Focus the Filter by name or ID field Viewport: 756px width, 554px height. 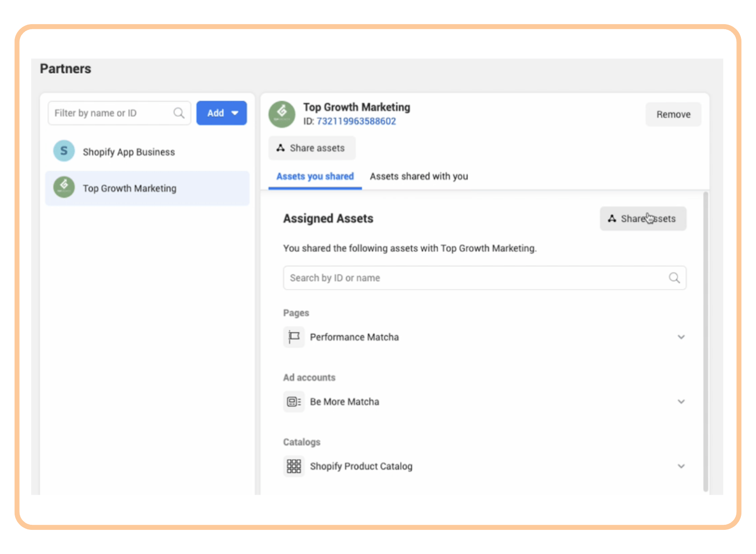point(119,113)
